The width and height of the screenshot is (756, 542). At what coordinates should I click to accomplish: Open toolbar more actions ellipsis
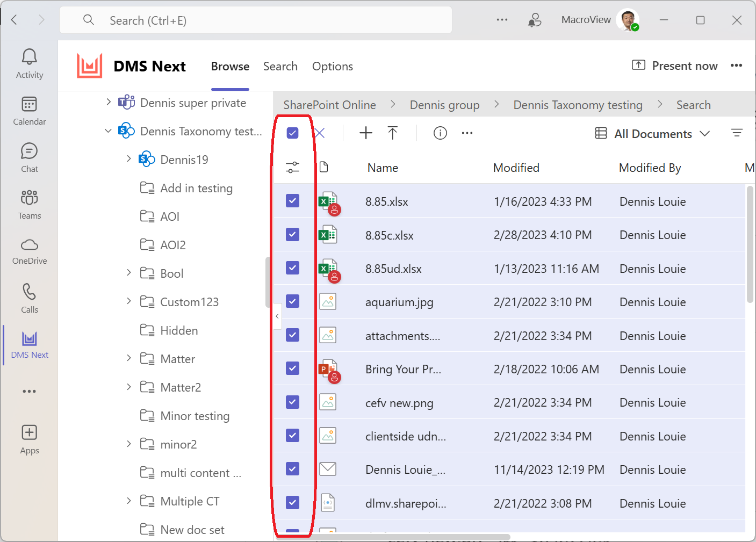(x=467, y=133)
